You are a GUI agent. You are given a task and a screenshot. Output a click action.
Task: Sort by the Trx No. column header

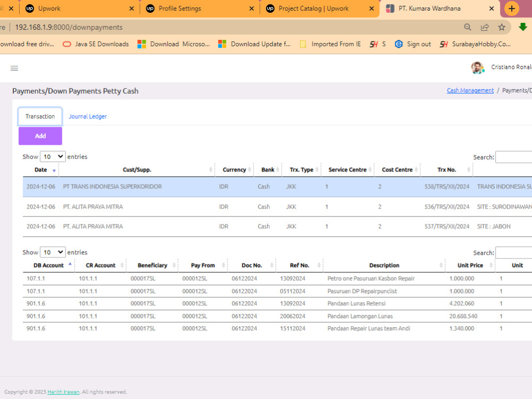(x=446, y=170)
